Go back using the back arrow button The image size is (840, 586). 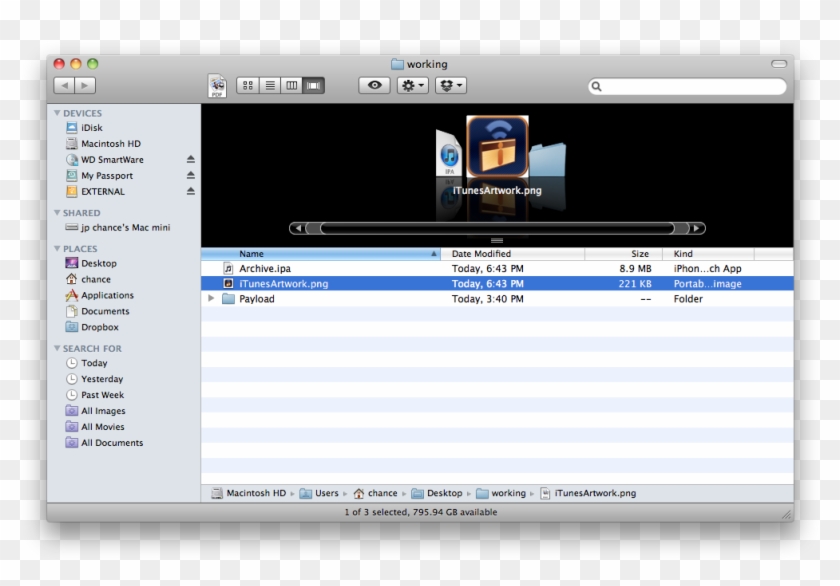pos(66,85)
